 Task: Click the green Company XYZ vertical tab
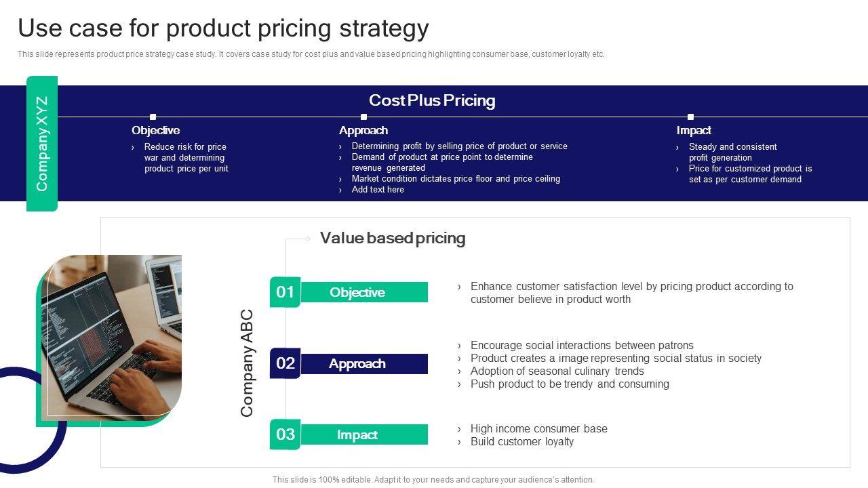(42, 144)
